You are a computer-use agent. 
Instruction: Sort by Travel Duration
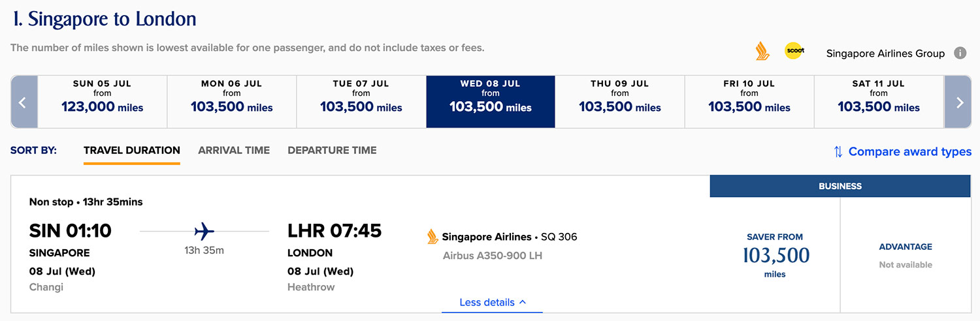[132, 150]
